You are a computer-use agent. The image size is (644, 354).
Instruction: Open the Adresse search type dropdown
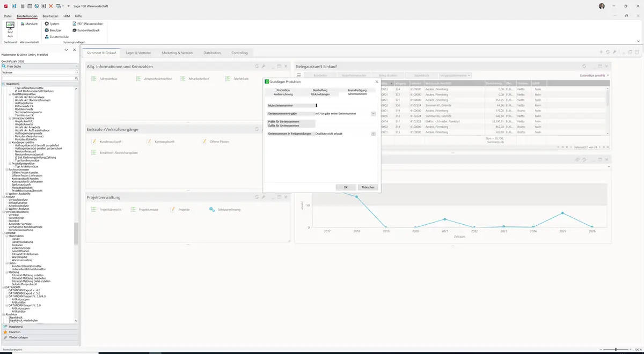click(77, 72)
